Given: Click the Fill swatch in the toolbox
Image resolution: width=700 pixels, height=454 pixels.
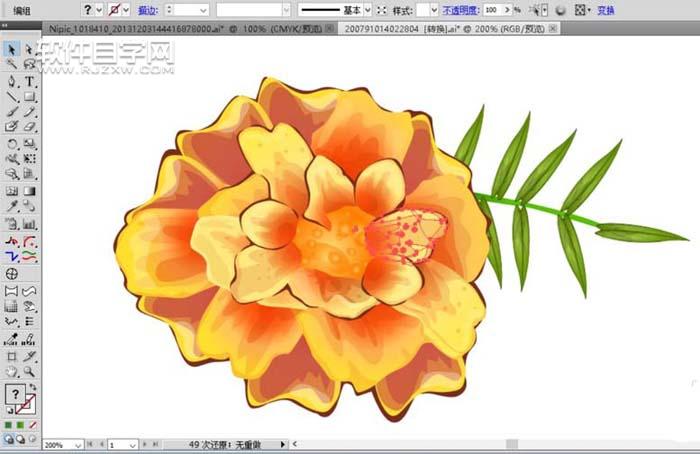Looking at the screenshot, I should coord(14,395).
